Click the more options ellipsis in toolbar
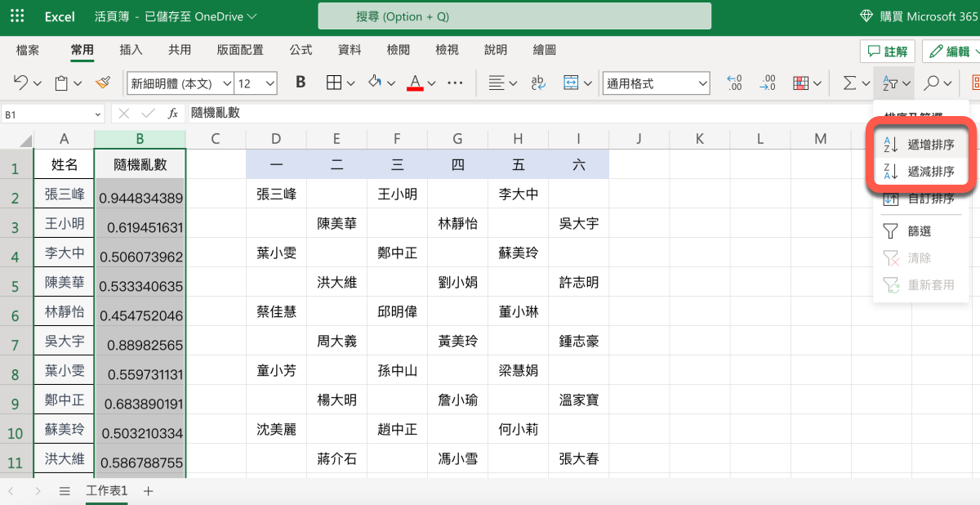The width and height of the screenshot is (980, 505). click(456, 83)
